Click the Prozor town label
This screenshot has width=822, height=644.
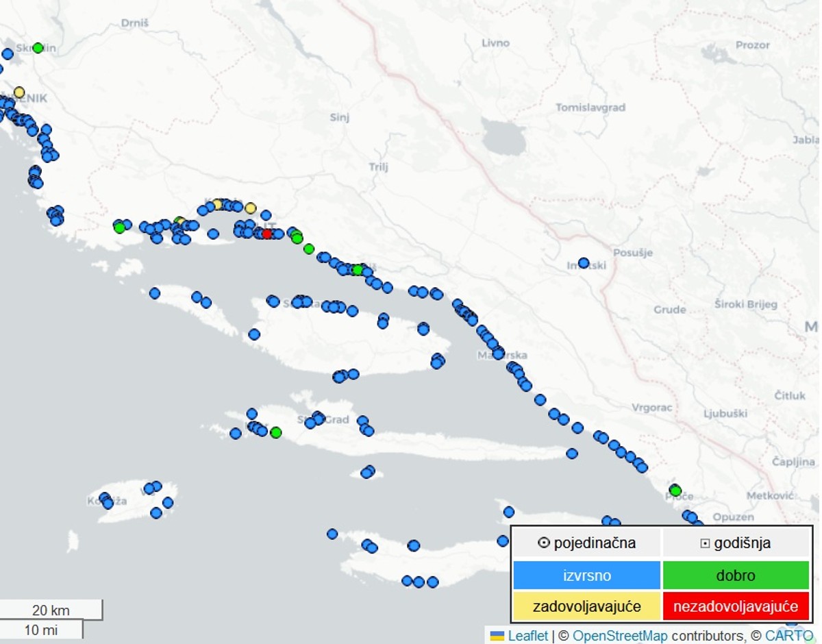(753, 45)
